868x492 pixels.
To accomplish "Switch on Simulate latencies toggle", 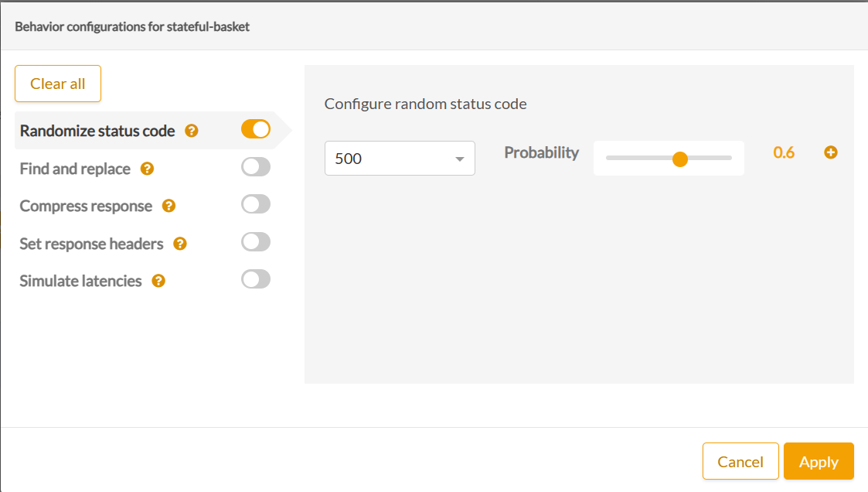I will point(256,279).
